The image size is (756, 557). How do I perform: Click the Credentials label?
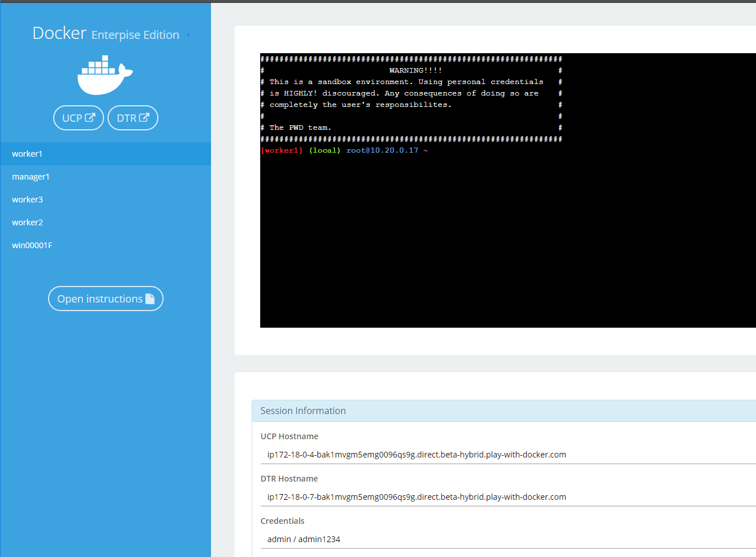282,521
